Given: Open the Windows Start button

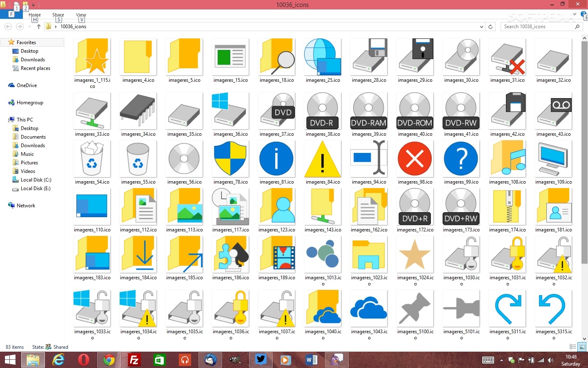Looking at the screenshot, I should click(x=10, y=360).
